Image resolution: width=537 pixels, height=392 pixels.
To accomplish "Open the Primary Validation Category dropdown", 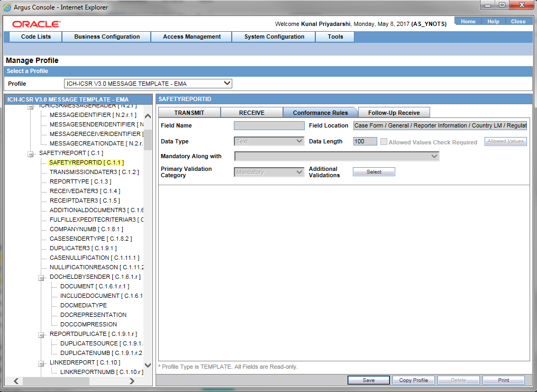I will click(269, 172).
